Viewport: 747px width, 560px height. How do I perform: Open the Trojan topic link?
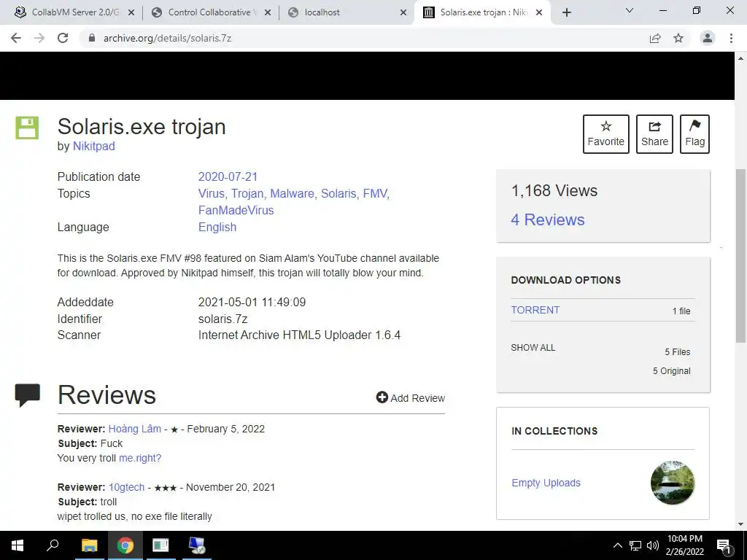[247, 193]
